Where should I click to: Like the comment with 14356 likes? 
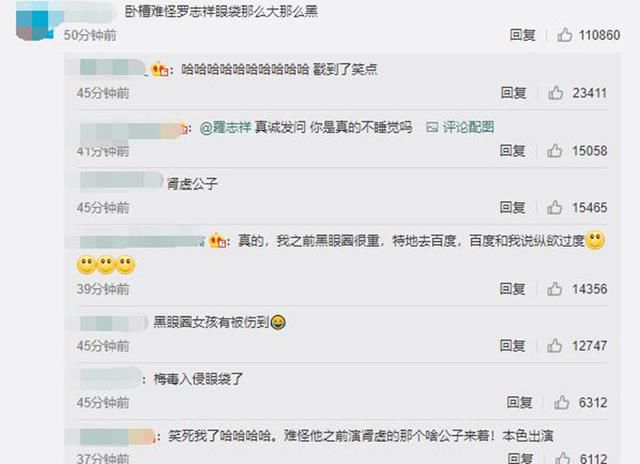(555, 289)
